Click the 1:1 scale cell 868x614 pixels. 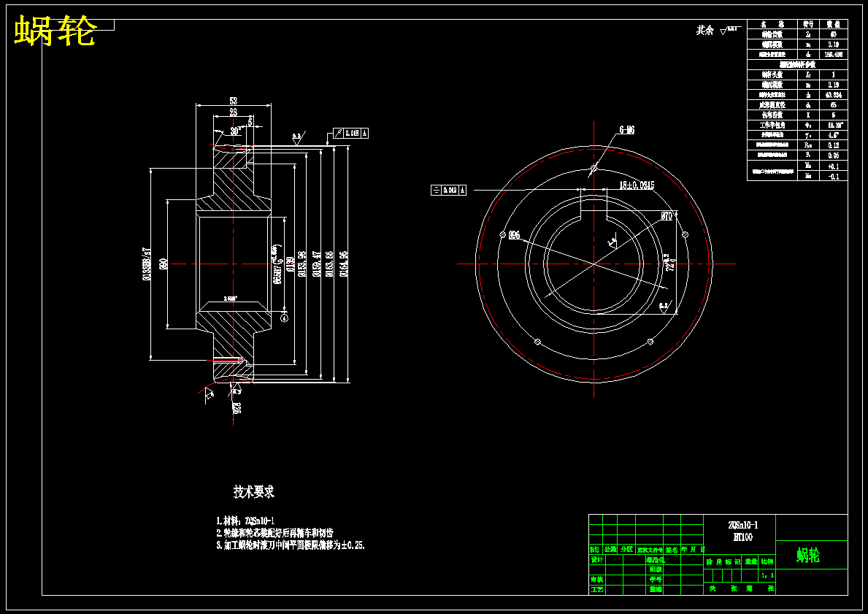pyautogui.click(x=767, y=576)
